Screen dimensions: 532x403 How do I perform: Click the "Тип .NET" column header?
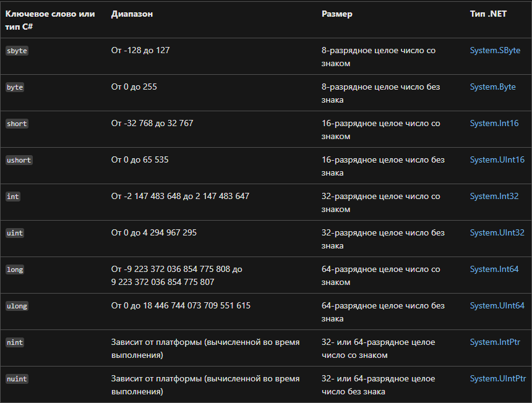[488, 14]
